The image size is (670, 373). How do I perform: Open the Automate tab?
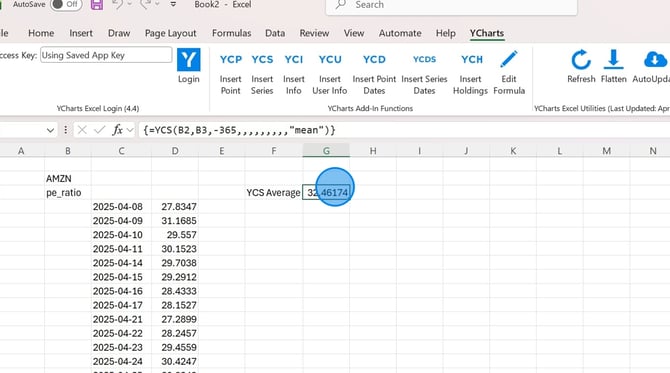point(400,33)
